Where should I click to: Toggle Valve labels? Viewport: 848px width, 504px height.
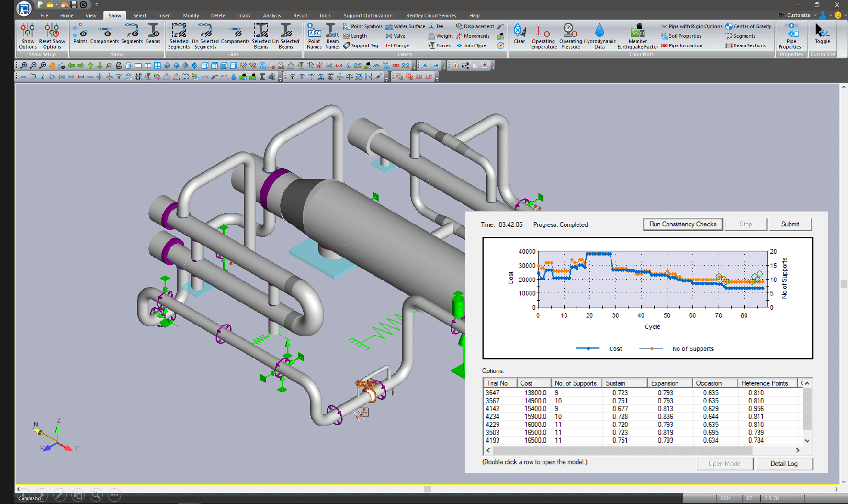[x=396, y=36]
